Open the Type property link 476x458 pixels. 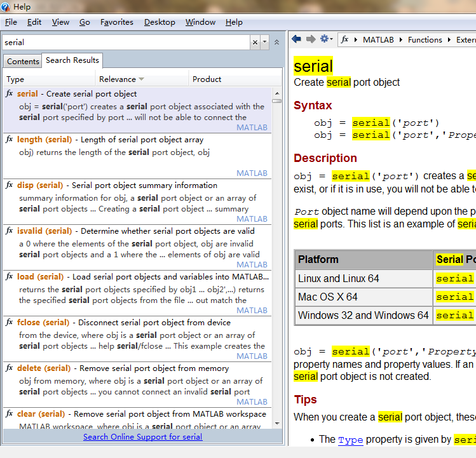pos(350,440)
